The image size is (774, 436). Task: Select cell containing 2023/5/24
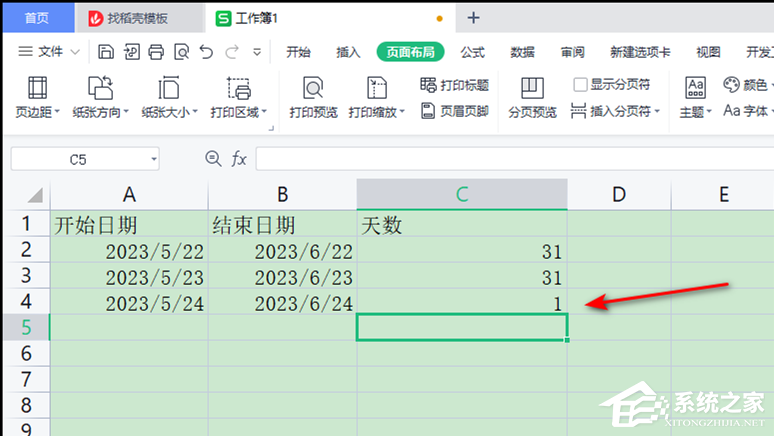pyautogui.click(x=129, y=303)
